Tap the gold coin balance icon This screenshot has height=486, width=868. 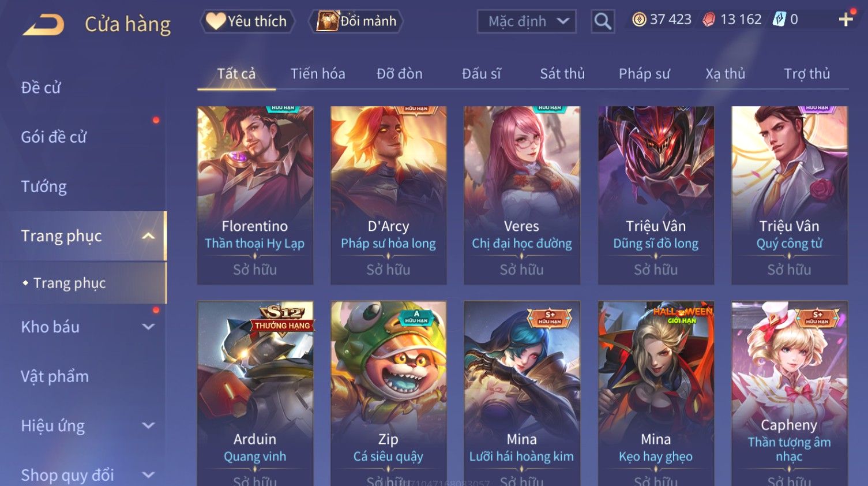(639, 20)
